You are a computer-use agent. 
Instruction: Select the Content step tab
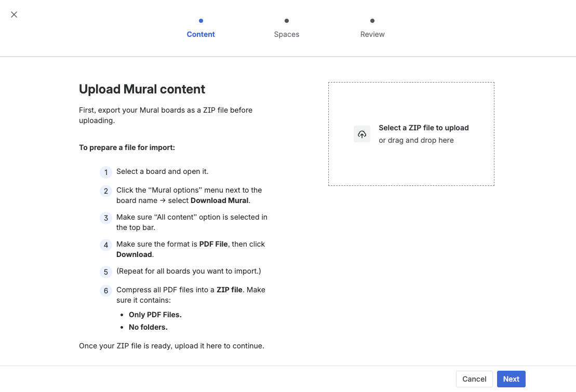(x=200, y=34)
